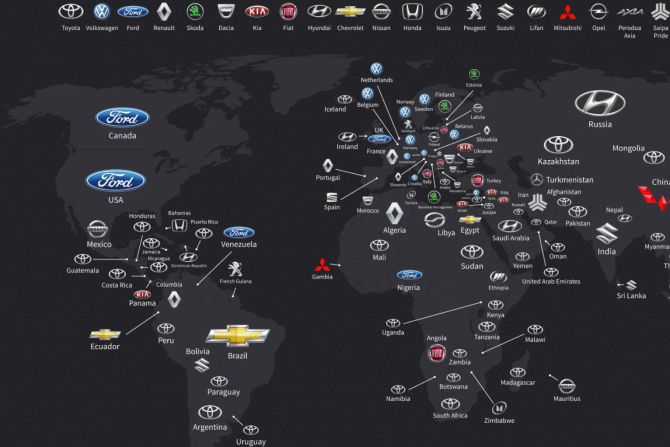Click the Ford logo above Canada
Screen dimensions: 670x447
123,118
